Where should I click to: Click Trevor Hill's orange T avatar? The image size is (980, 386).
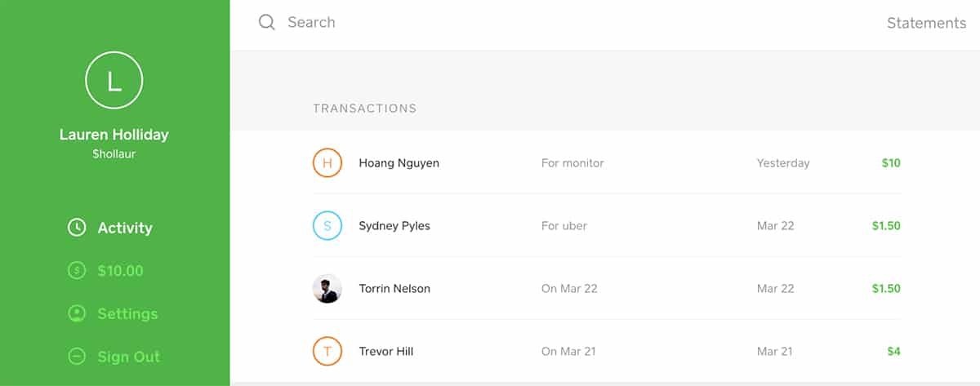pyautogui.click(x=327, y=352)
